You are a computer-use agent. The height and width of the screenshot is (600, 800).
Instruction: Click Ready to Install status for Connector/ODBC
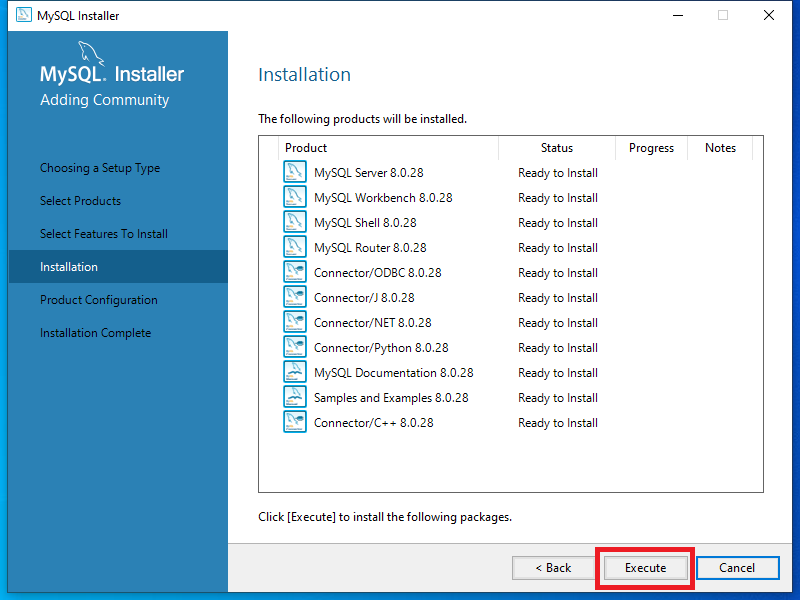[x=558, y=273]
